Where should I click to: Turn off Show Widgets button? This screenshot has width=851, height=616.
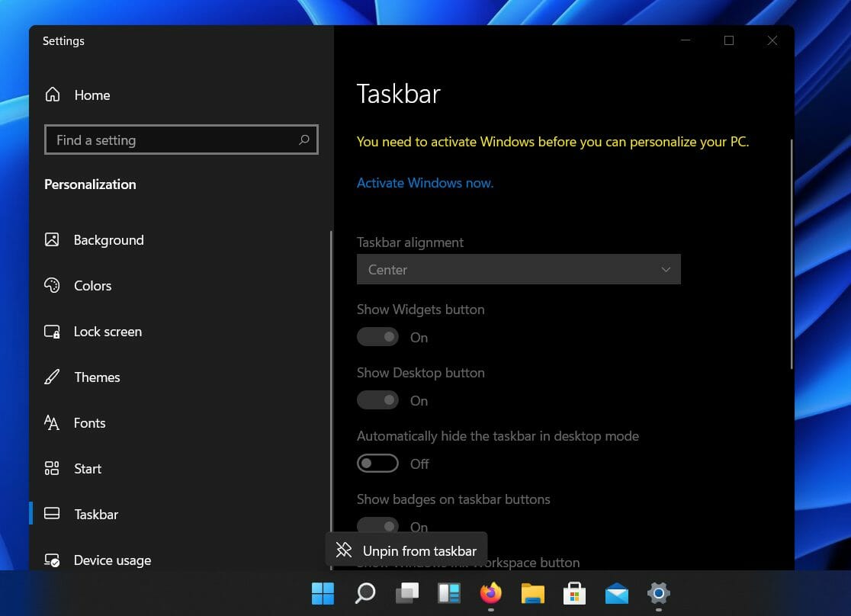point(377,336)
